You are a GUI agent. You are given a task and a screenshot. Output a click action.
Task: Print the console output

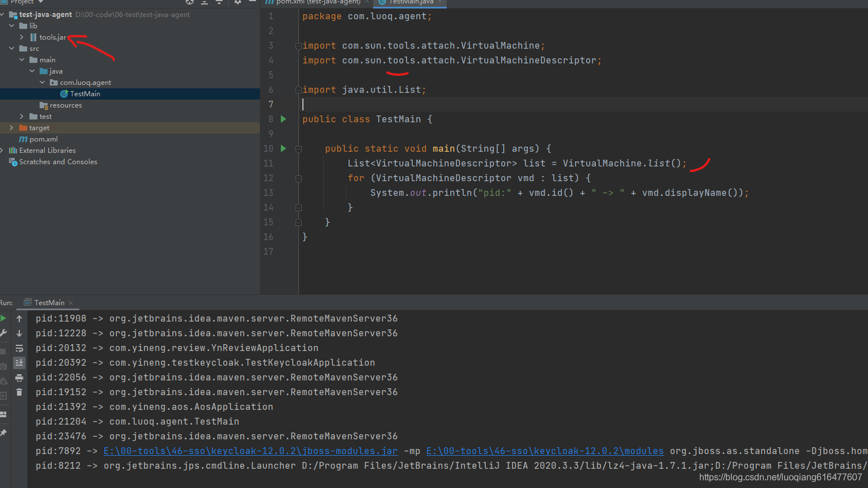point(19,376)
